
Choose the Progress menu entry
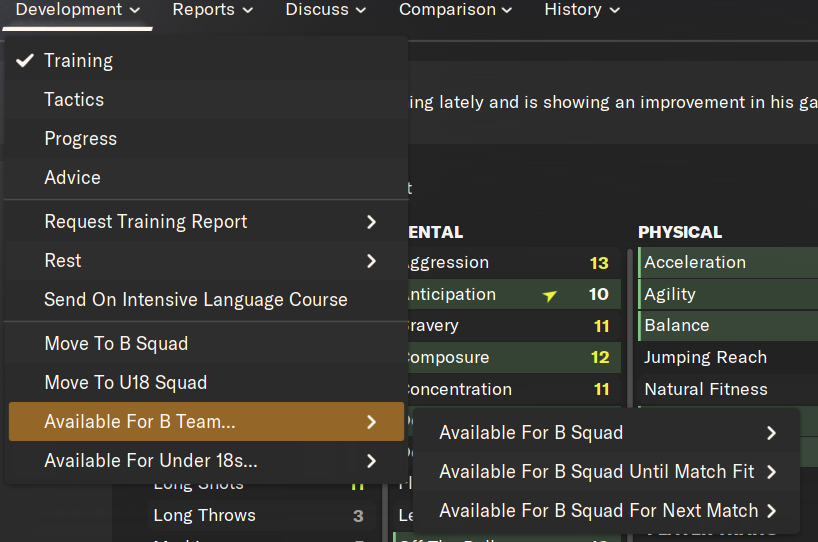pos(80,139)
